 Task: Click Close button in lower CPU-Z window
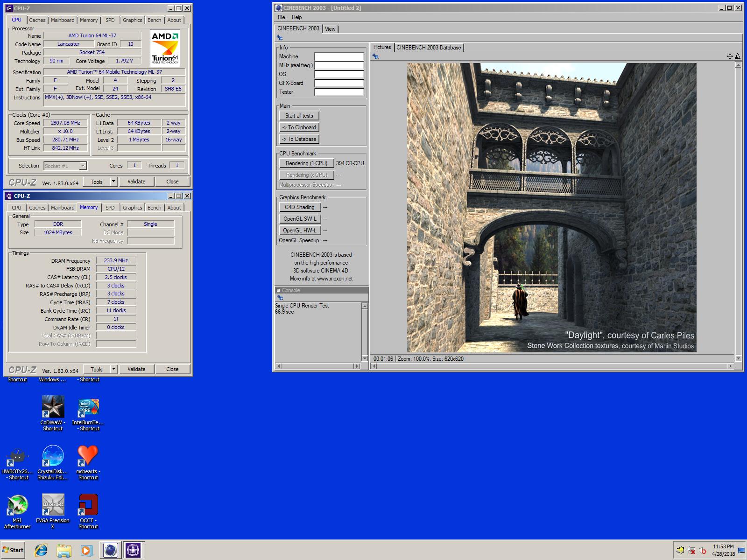point(172,369)
